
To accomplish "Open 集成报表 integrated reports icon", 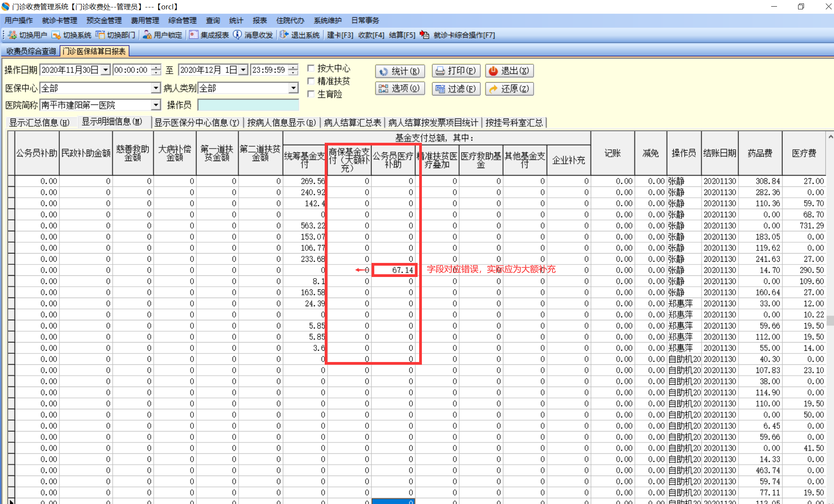I will point(194,35).
